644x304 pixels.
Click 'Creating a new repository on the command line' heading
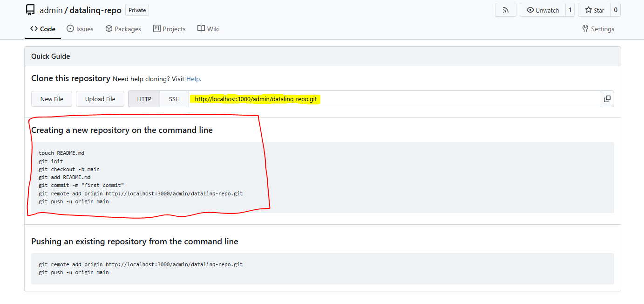(x=122, y=130)
